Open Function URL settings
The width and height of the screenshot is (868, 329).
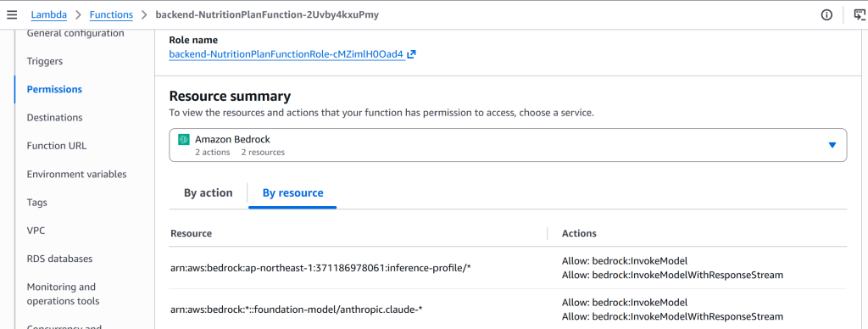click(57, 146)
